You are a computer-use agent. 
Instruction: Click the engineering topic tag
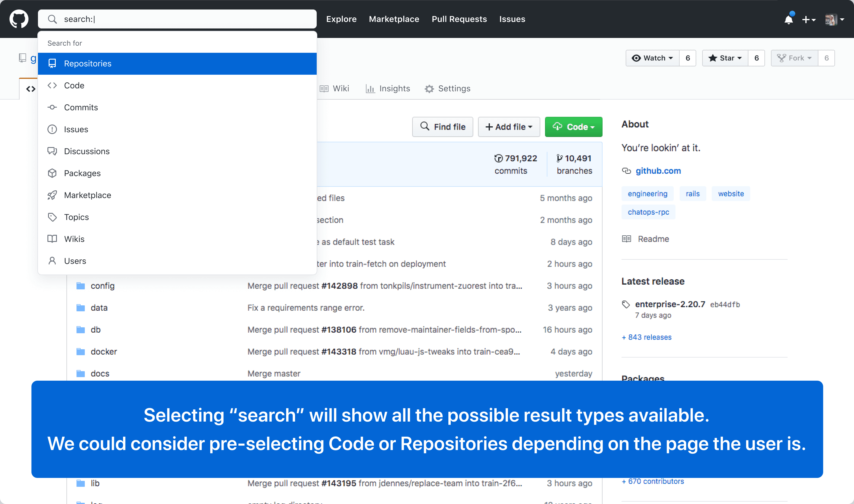pyautogui.click(x=647, y=194)
